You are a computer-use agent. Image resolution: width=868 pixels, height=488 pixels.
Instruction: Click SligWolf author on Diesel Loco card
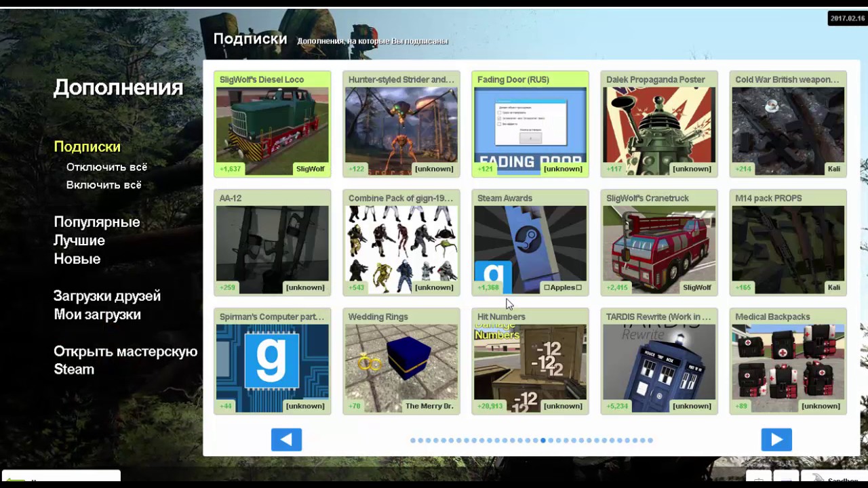click(311, 169)
